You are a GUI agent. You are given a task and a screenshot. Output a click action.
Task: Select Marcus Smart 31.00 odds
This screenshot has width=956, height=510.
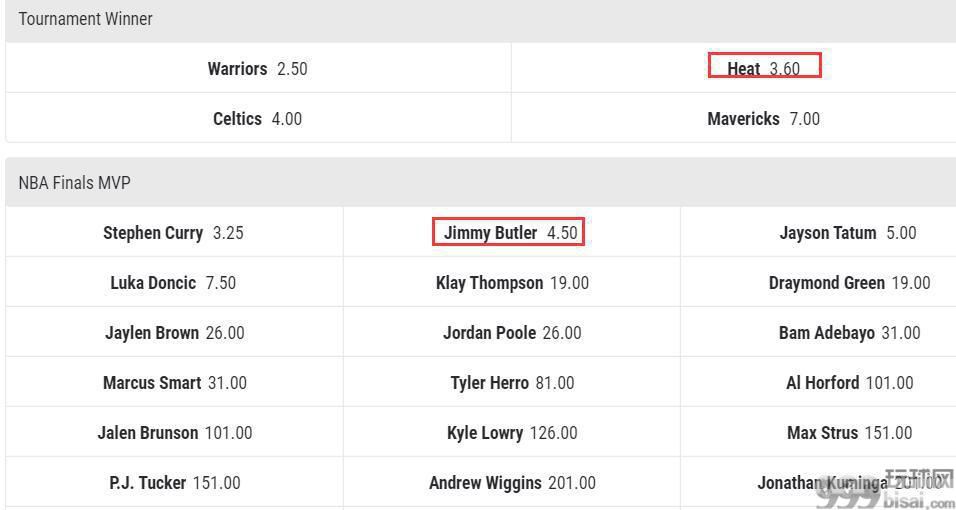(x=174, y=382)
